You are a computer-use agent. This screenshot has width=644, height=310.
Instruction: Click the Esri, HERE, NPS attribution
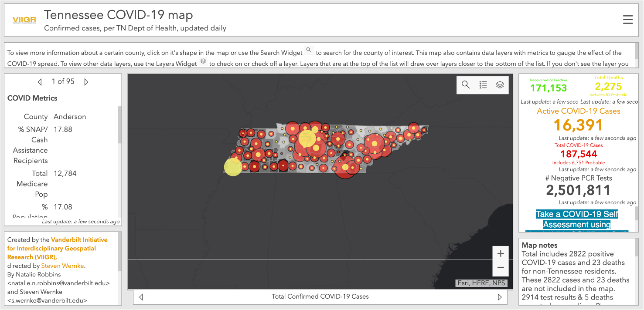[481, 283]
